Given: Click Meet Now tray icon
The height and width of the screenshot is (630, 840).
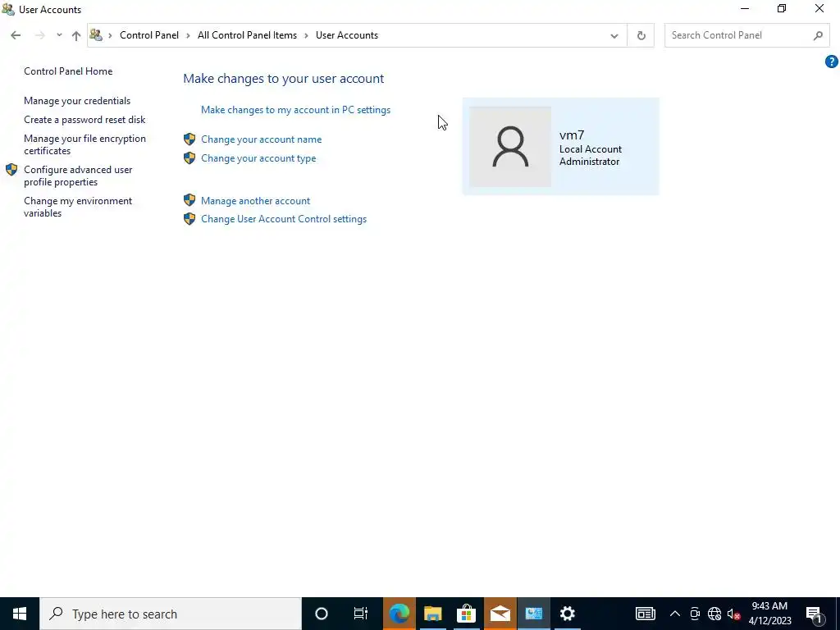Looking at the screenshot, I should tap(695, 614).
